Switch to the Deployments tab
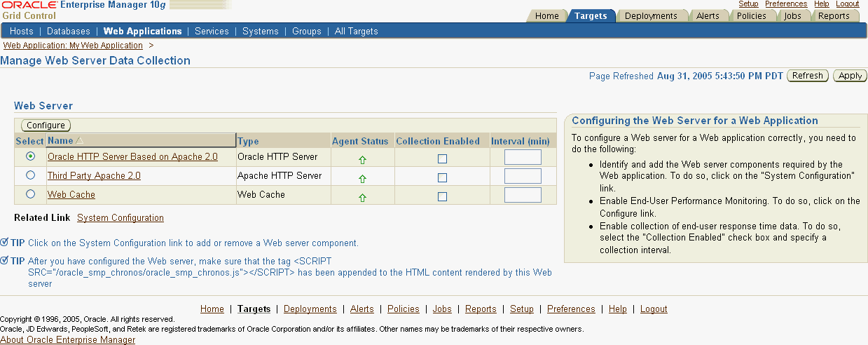This screenshot has height=345, width=868. (x=651, y=16)
